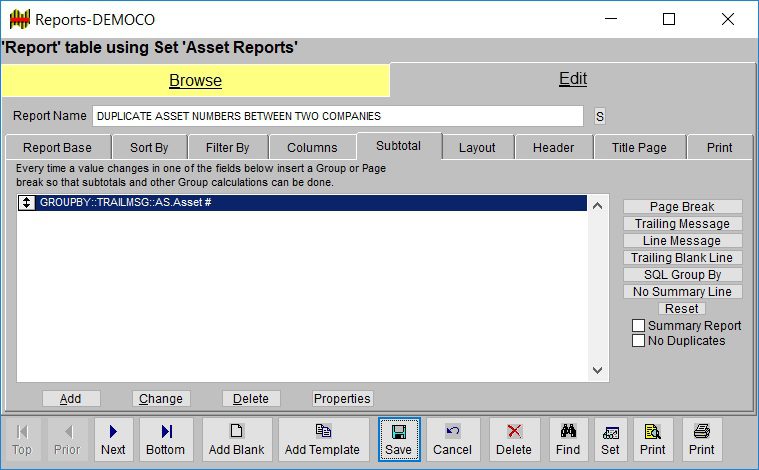Select the Subtotal tab
Screen dimensions: 759x470
click(399, 146)
